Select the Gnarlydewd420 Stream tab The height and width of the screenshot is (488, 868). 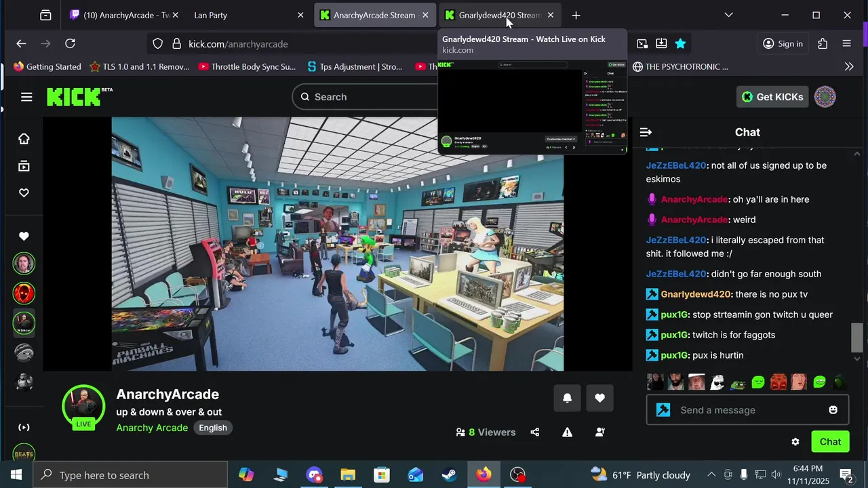pos(498,15)
